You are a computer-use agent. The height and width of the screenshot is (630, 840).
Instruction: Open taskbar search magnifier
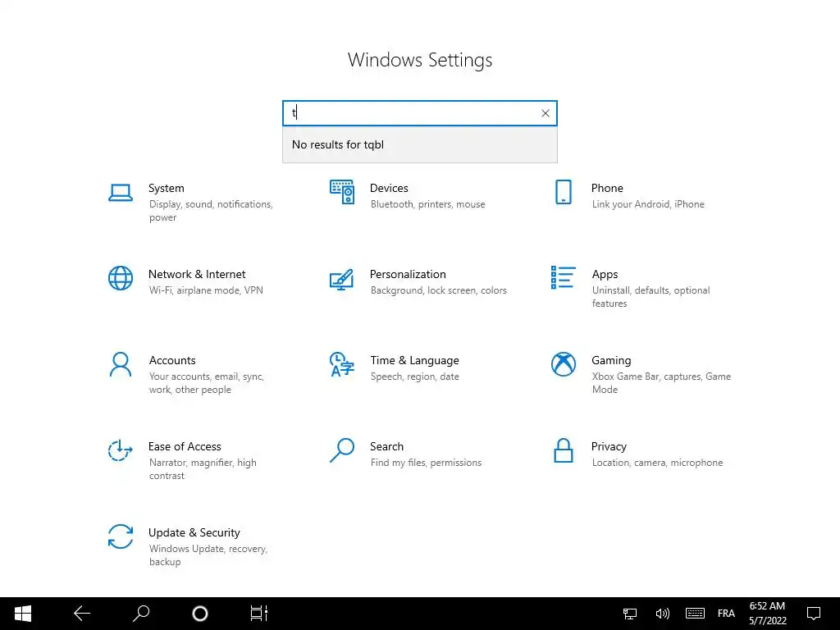pyautogui.click(x=141, y=614)
